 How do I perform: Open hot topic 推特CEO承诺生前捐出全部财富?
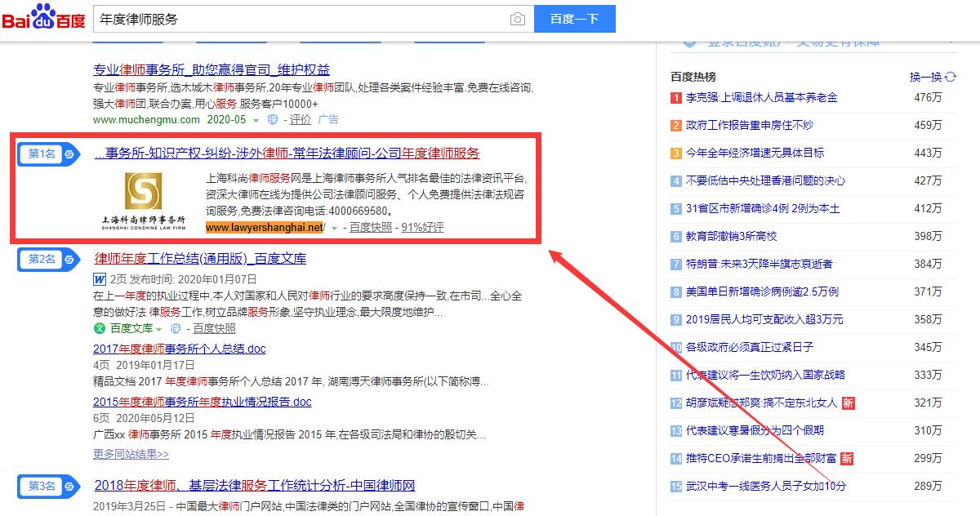[x=762, y=458]
